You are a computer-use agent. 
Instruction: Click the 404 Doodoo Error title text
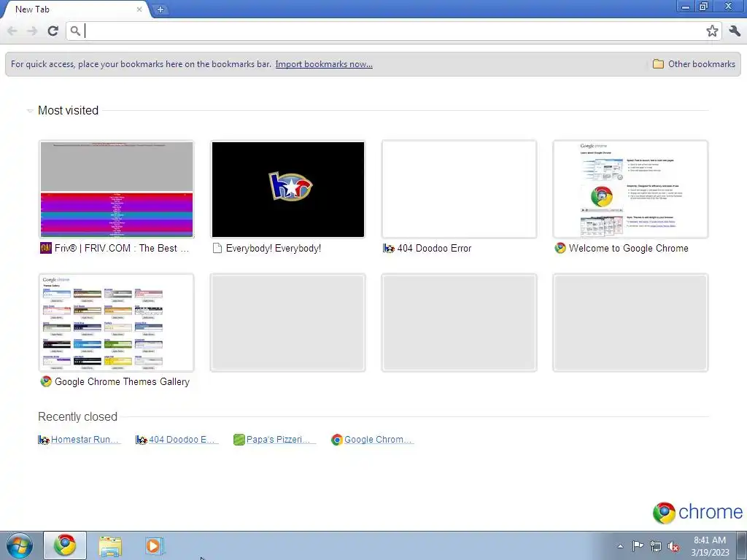click(x=434, y=248)
